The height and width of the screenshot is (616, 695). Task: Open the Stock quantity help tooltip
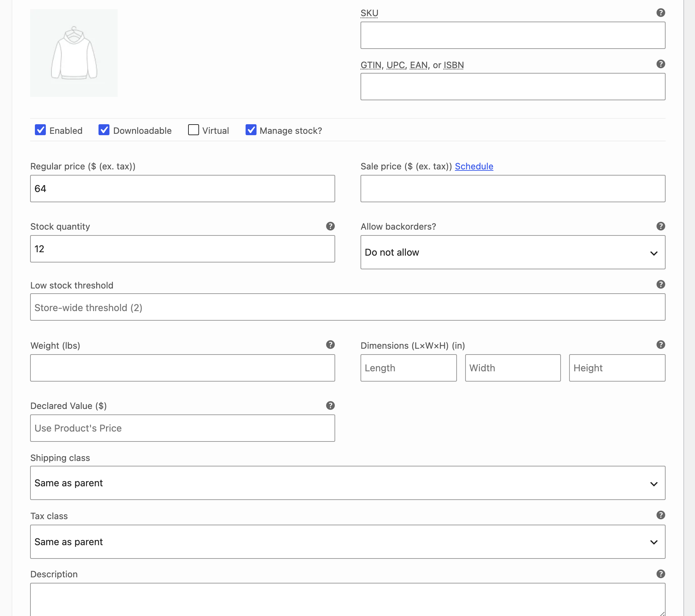pos(330,226)
